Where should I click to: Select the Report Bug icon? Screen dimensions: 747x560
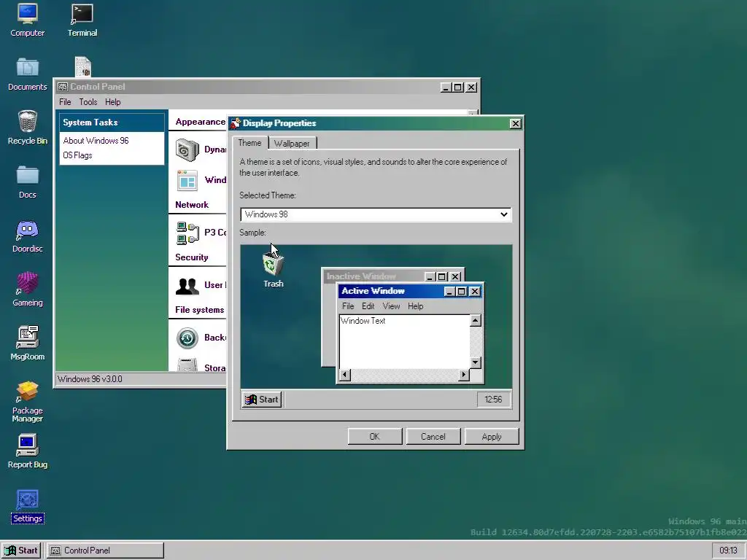click(x=27, y=451)
